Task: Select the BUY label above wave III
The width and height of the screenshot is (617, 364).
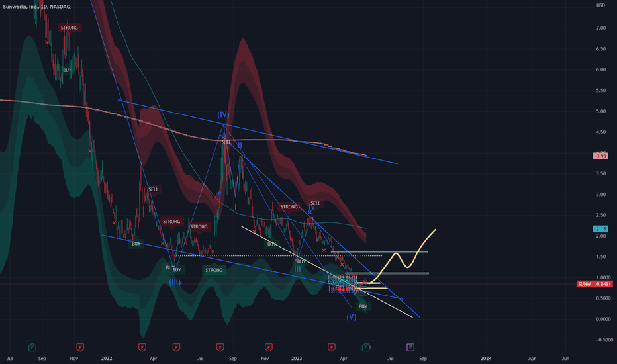Action: click(x=301, y=261)
